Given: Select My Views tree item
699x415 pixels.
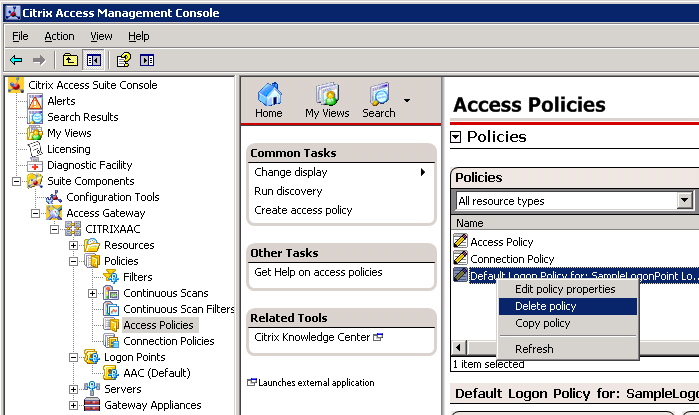Looking at the screenshot, I should pyautogui.click(x=69, y=133).
